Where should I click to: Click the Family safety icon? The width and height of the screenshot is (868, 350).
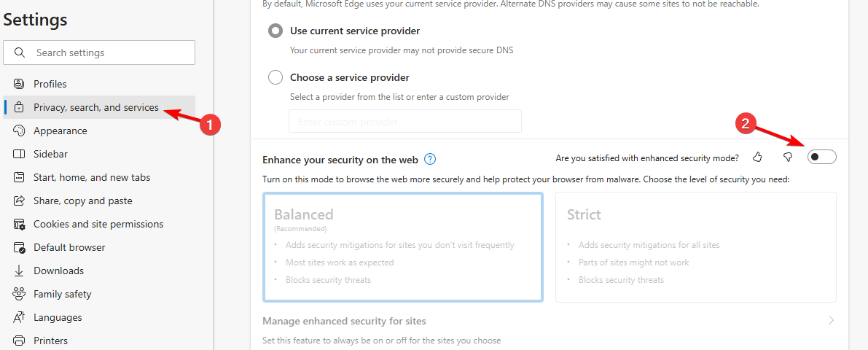click(20, 294)
